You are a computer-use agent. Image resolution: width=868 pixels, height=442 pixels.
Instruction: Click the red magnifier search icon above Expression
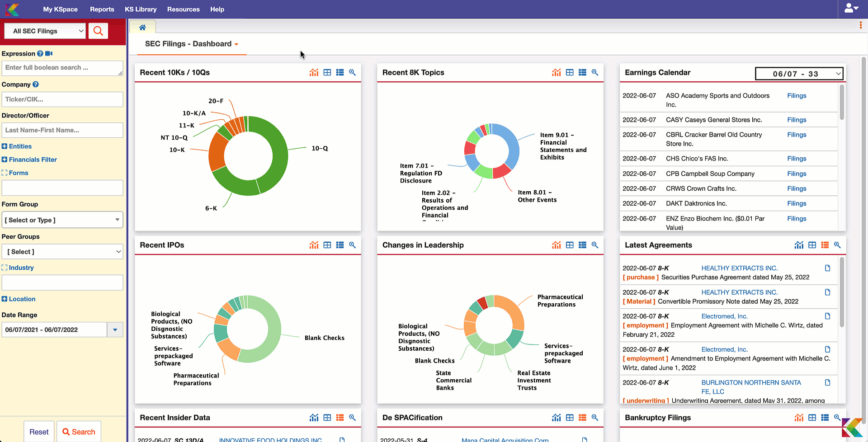pos(98,31)
